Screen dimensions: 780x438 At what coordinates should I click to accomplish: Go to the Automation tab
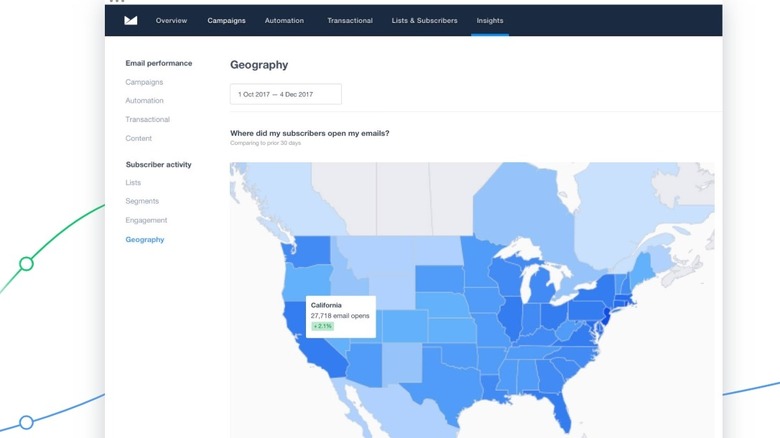click(x=284, y=20)
